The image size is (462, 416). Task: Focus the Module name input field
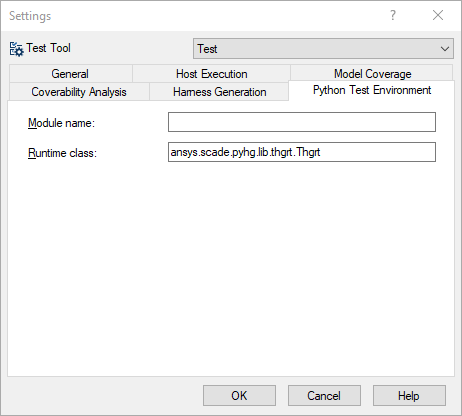(302, 122)
